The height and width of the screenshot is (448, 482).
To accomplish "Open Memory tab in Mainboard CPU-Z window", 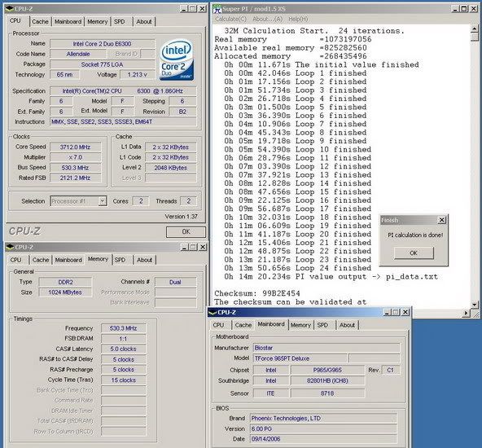I will [x=300, y=325].
